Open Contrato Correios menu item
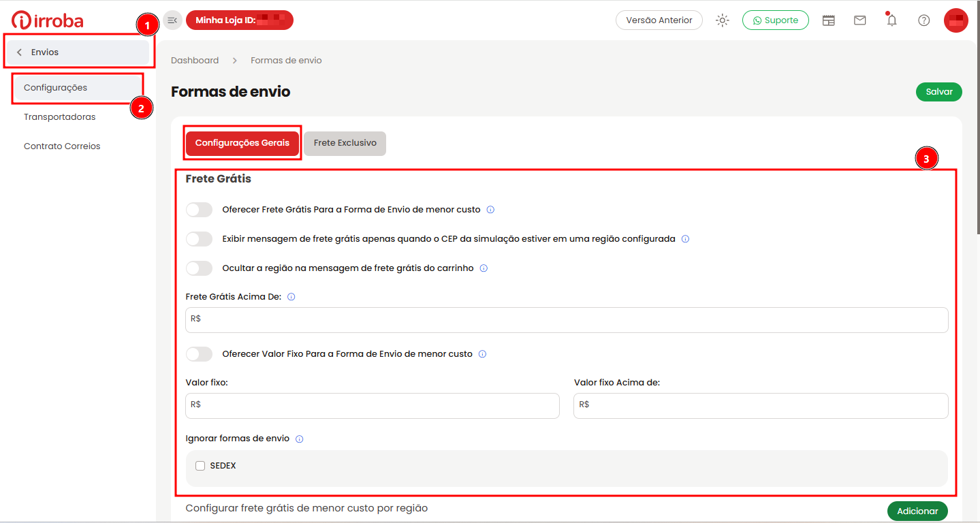980x523 pixels. (62, 146)
